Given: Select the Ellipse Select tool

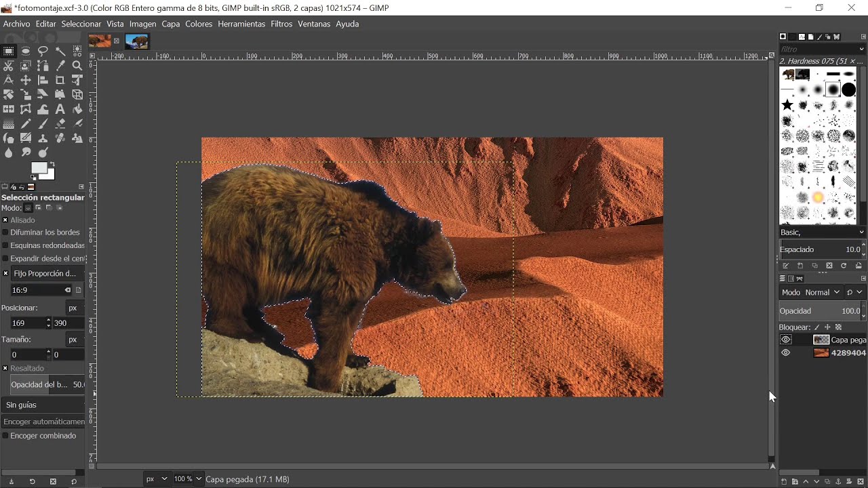Looking at the screenshot, I should (26, 51).
